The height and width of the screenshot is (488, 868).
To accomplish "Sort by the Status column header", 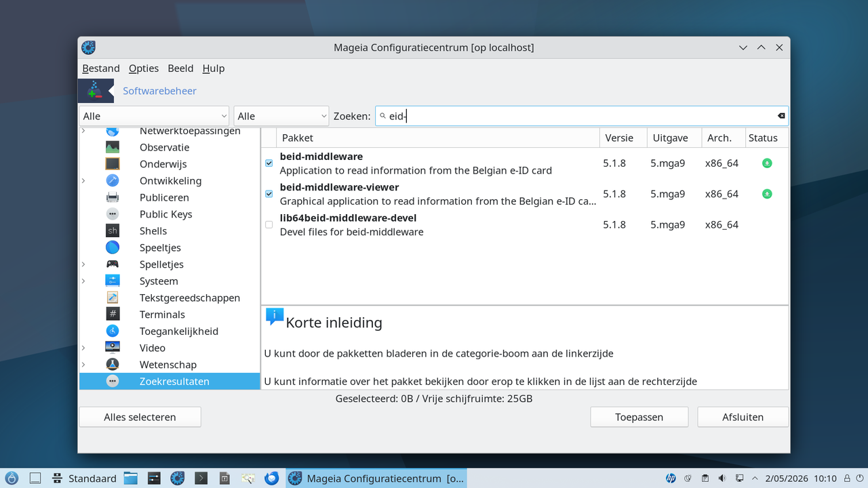I will pyautogui.click(x=766, y=138).
